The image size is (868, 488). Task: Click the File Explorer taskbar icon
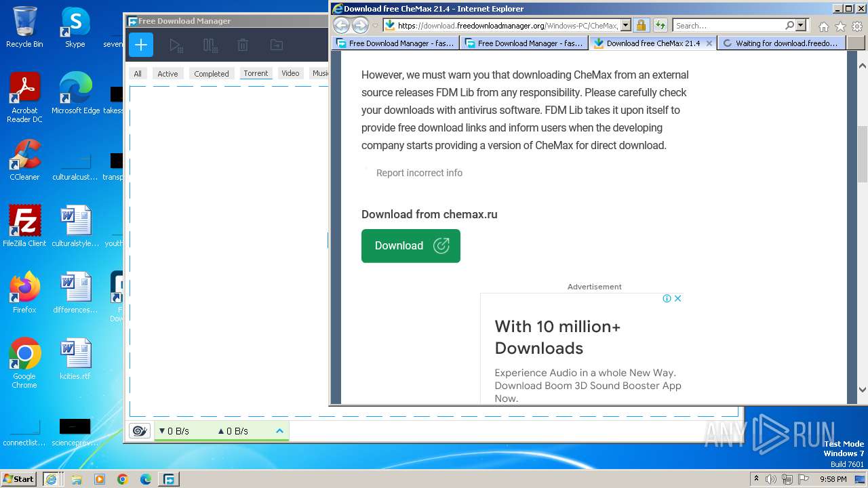click(x=77, y=479)
